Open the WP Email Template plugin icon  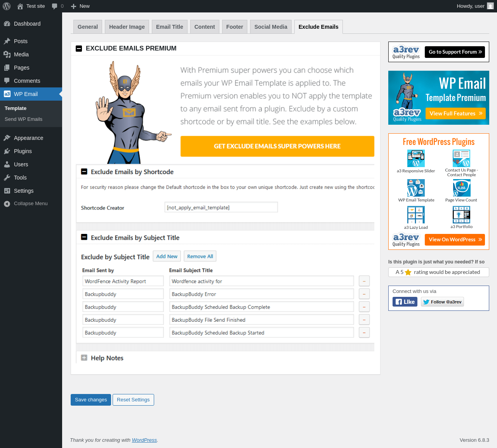coord(416,188)
